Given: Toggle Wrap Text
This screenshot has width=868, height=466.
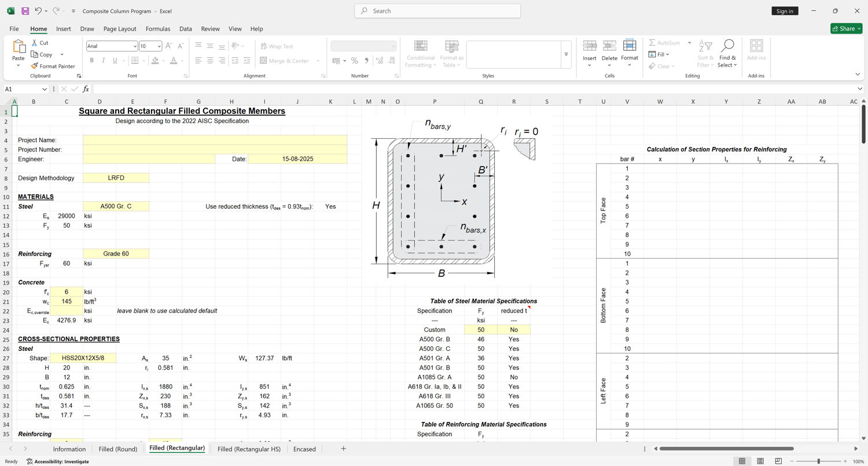Looking at the screenshot, I should 277,46.
